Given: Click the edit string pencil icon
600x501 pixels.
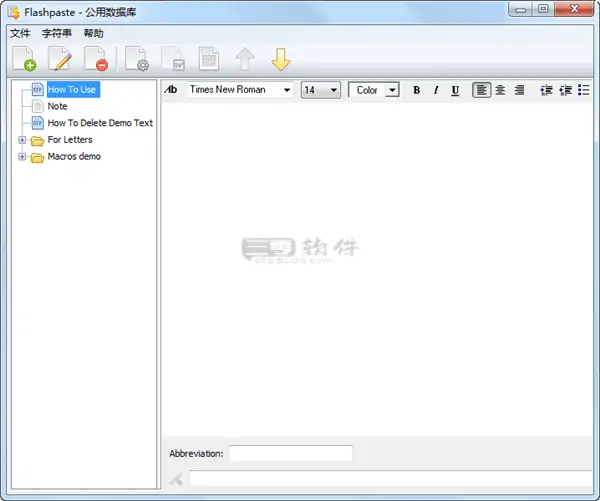Looking at the screenshot, I should pos(60,59).
